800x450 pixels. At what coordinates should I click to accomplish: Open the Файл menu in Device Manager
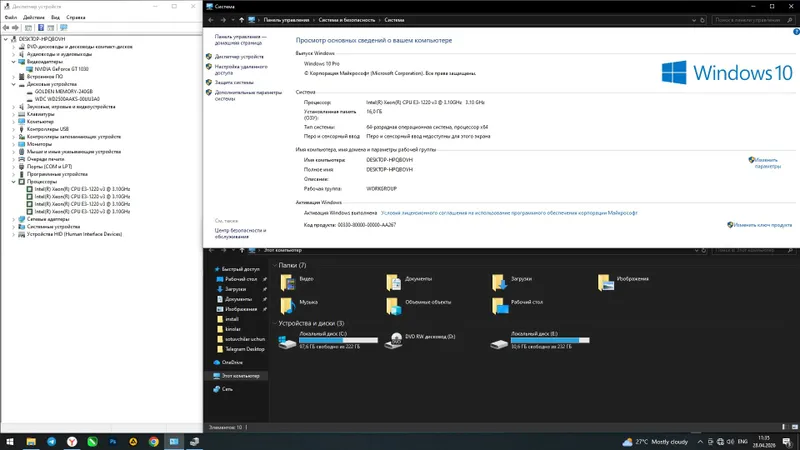tap(11, 17)
